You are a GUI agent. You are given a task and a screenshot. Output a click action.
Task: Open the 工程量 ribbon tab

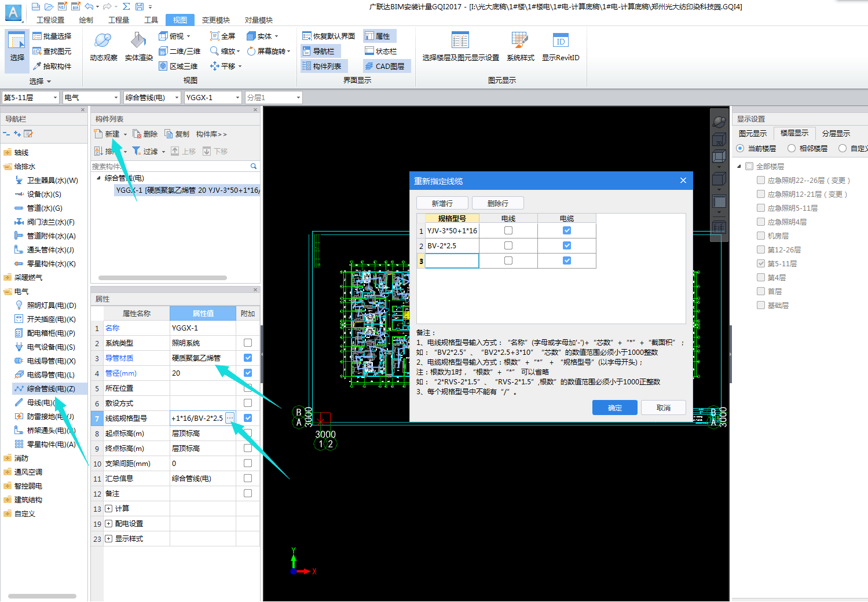click(119, 20)
